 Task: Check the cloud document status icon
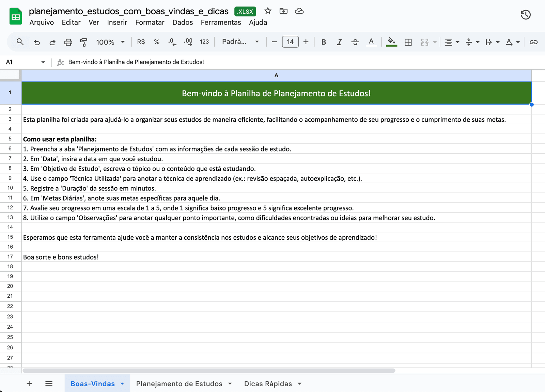[x=299, y=11]
